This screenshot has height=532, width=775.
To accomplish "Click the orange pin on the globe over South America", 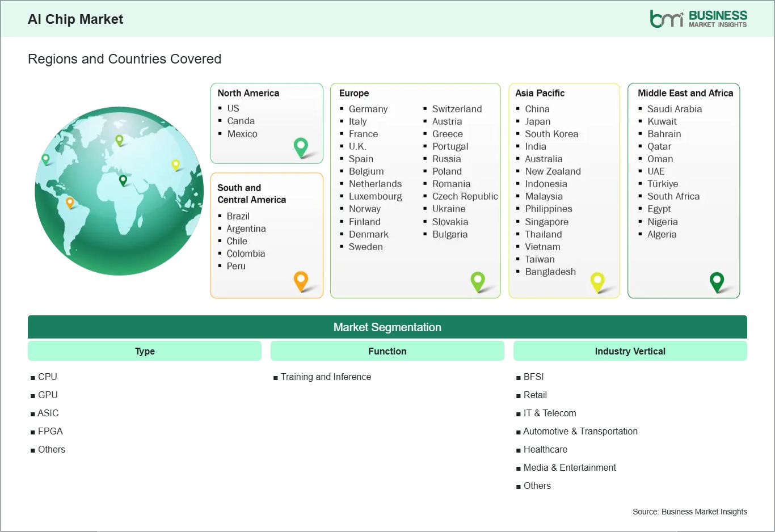I will [x=70, y=201].
